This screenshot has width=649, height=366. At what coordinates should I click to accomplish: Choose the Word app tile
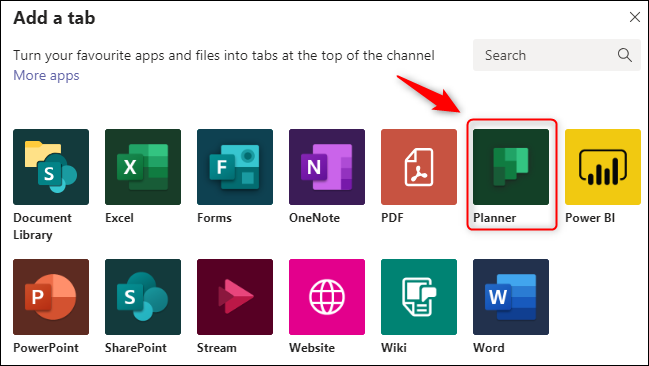point(511,297)
